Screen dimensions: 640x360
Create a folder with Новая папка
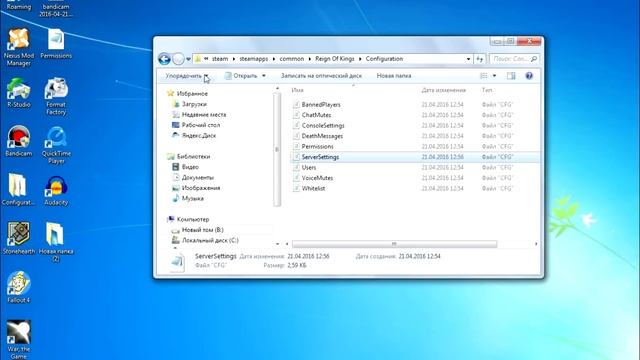point(394,76)
